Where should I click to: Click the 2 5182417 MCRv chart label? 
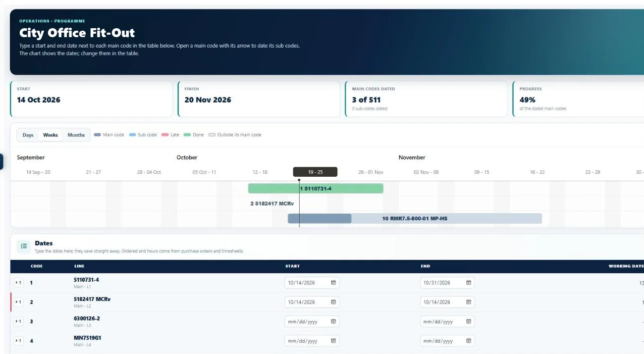[x=272, y=203]
